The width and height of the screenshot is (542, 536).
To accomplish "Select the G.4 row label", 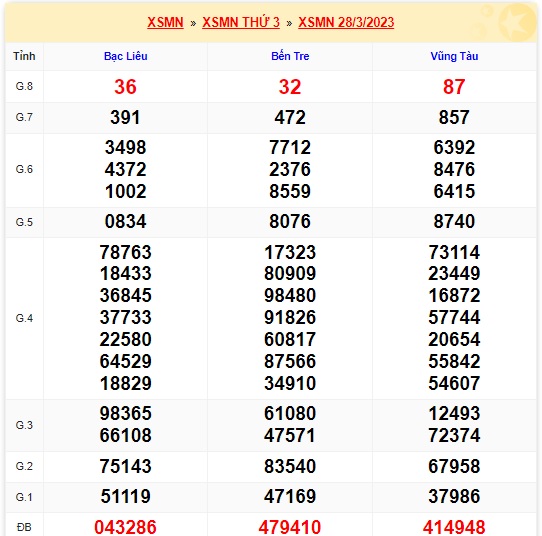I will (x=24, y=318).
